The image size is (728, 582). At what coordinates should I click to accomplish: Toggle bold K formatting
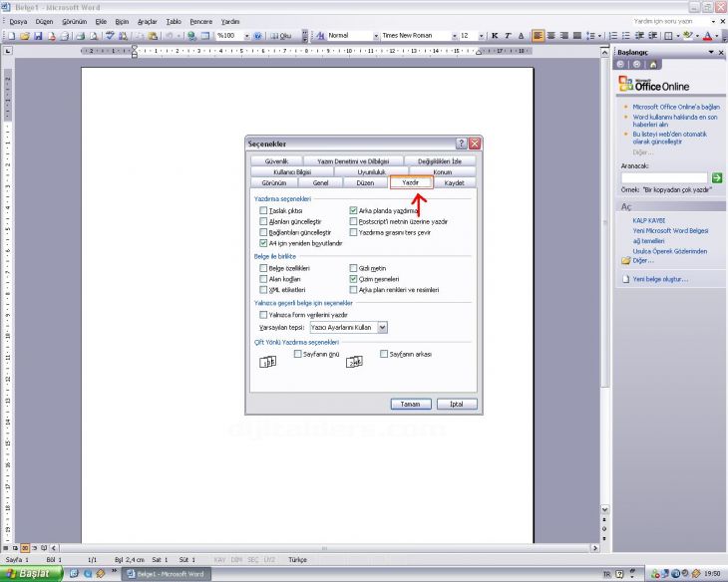point(495,36)
